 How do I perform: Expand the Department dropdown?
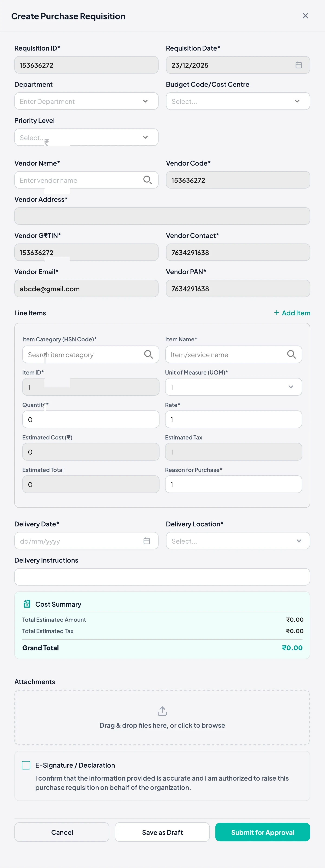point(86,101)
